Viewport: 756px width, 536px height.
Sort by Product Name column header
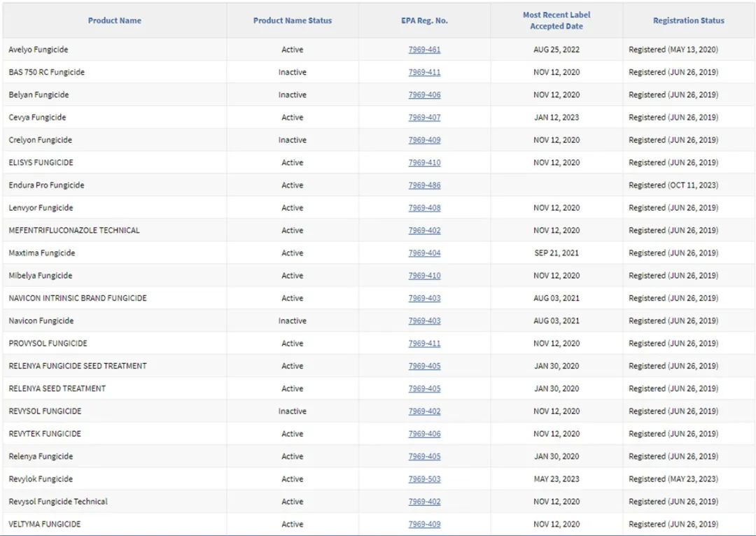pos(114,21)
